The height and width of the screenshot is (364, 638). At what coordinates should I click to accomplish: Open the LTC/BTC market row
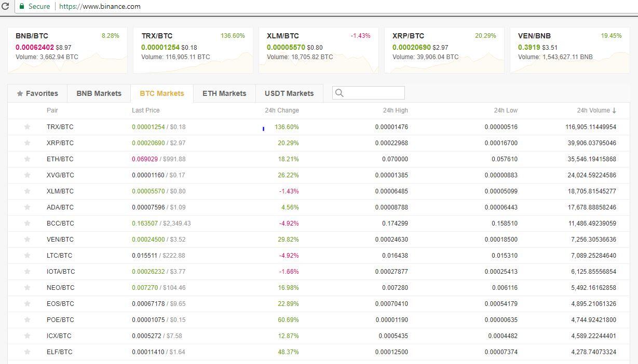pos(319,255)
